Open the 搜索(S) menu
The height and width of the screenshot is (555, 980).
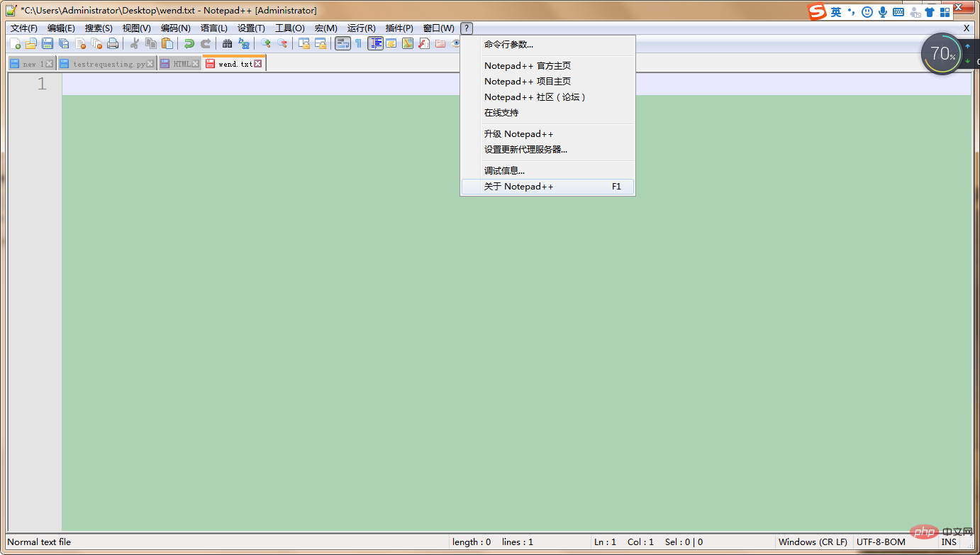(99, 28)
